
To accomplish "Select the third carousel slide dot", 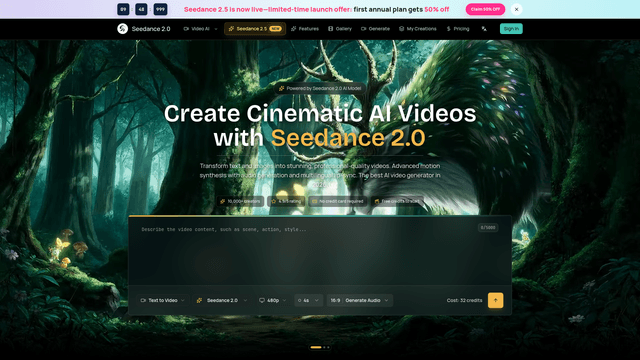I will tap(329, 347).
